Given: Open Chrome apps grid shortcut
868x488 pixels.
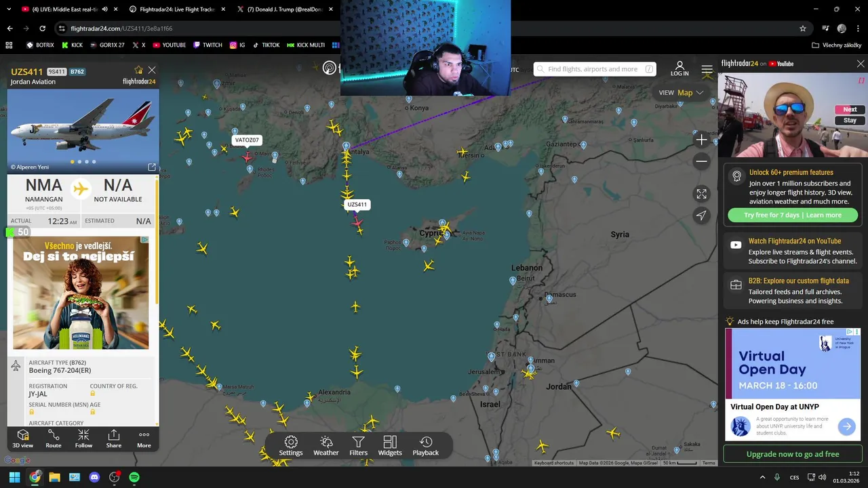Looking at the screenshot, I should tap(9, 45).
